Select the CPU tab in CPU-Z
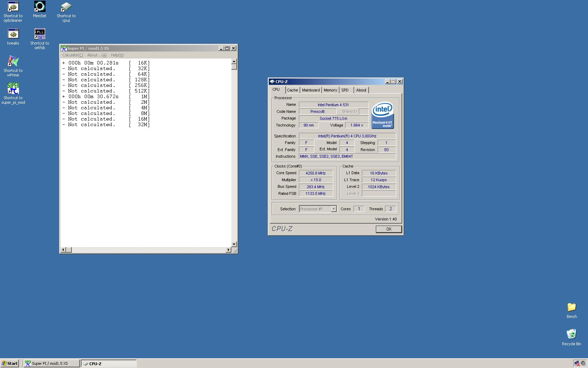This screenshot has height=368, width=588. click(276, 90)
